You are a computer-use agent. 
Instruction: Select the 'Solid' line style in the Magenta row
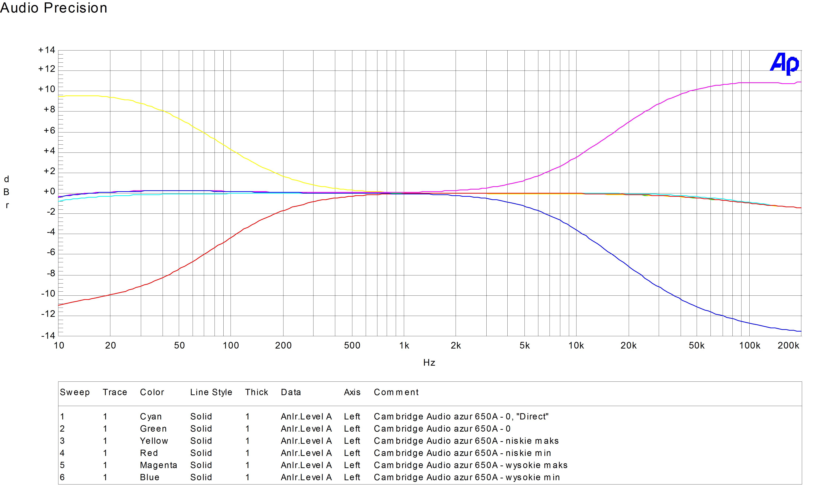[x=201, y=465]
